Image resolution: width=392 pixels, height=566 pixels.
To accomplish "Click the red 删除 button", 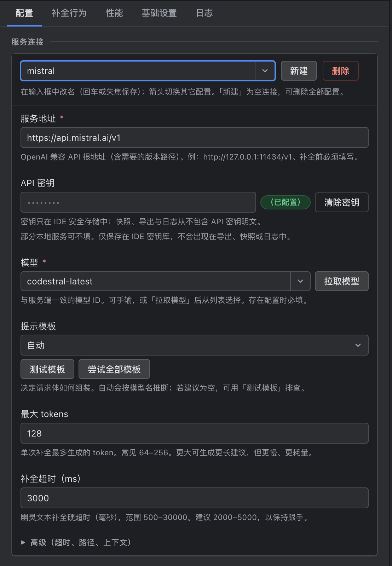I will click(341, 71).
